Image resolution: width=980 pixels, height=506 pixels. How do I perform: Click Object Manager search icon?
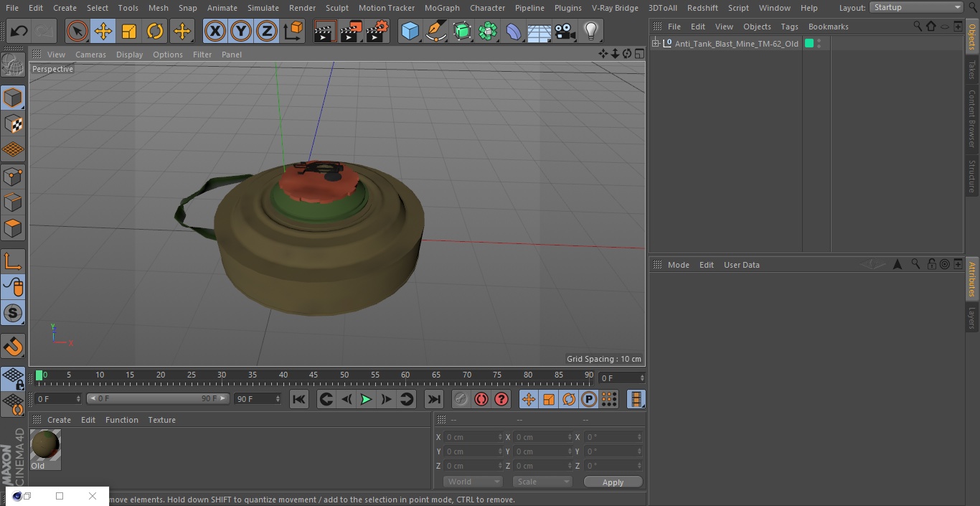coord(918,26)
